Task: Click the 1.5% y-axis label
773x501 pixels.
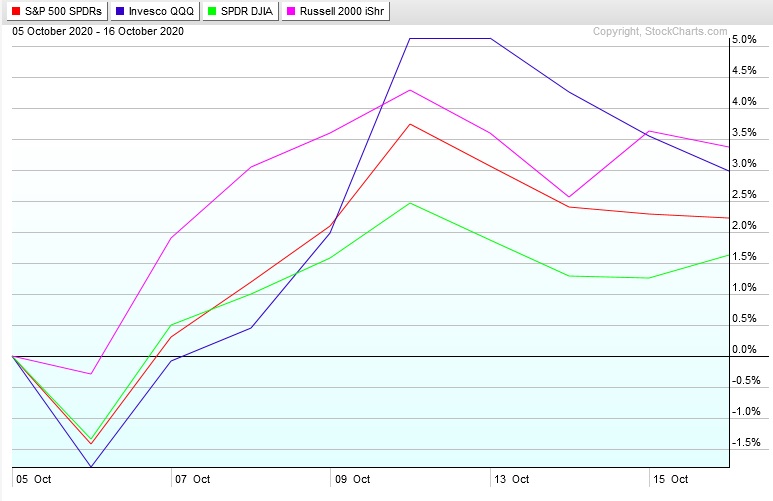Action: click(x=744, y=256)
